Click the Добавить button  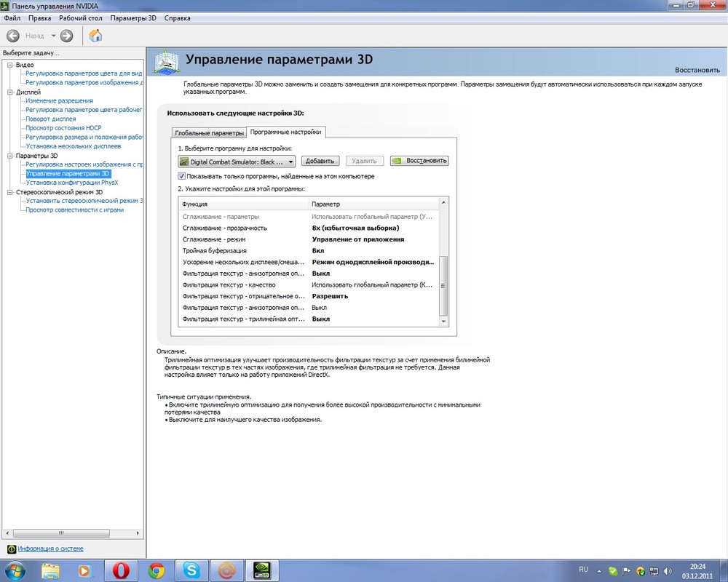click(320, 161)
